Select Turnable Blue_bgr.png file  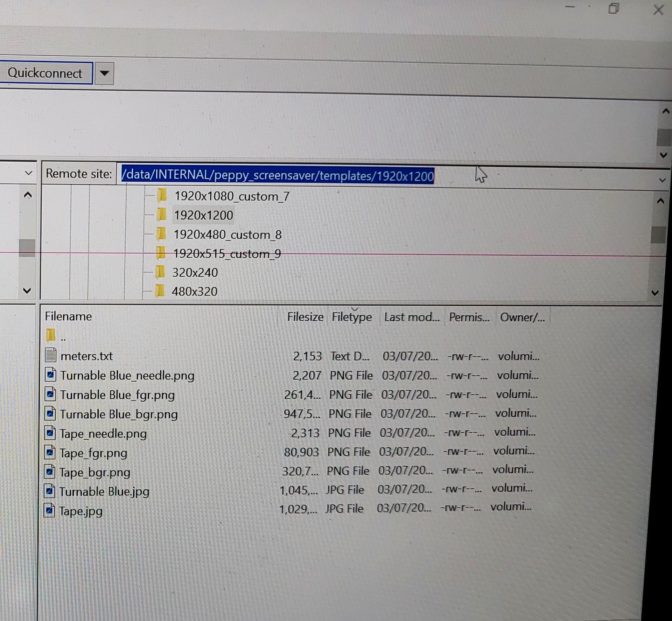click(119, 414)
